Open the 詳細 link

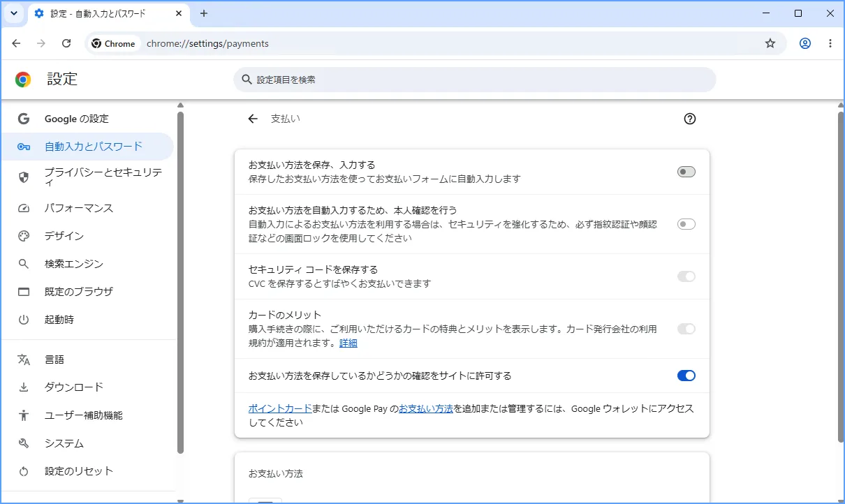coord(348,343)
